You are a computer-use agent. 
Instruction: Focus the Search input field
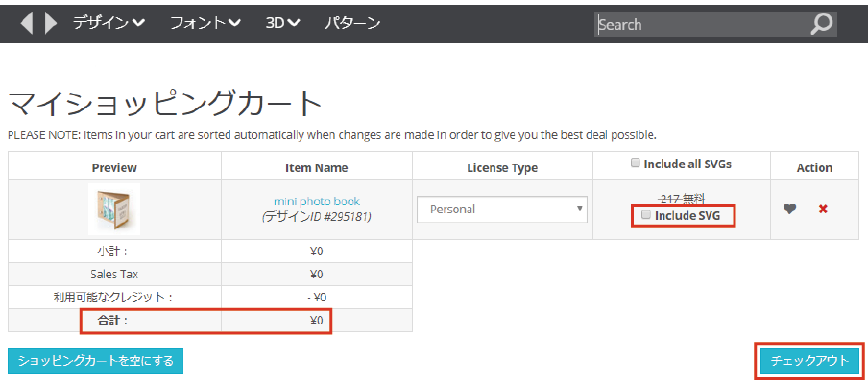point(701,24)
